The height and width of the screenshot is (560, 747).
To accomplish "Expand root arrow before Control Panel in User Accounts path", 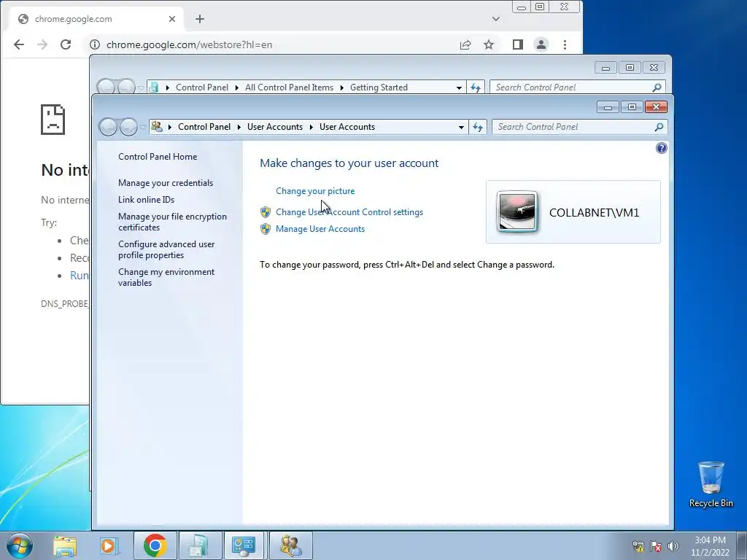I will pyautogui.click(x=169, y=127).
